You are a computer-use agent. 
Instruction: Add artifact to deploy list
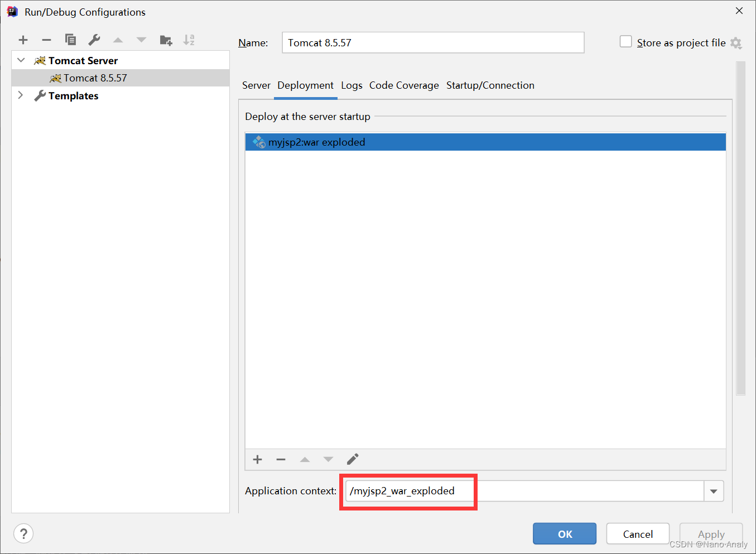[257, 459]
